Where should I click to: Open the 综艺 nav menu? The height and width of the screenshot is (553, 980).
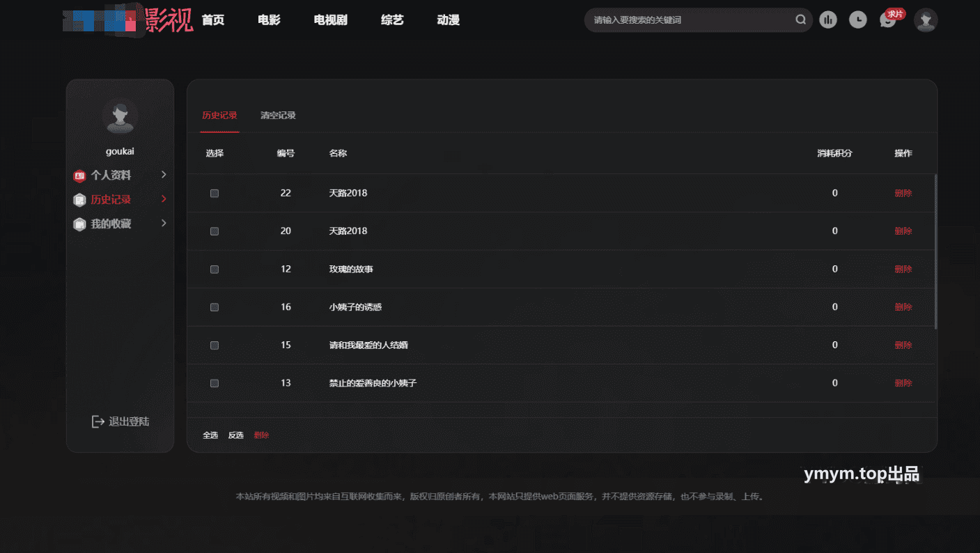(x=392, y=20)
